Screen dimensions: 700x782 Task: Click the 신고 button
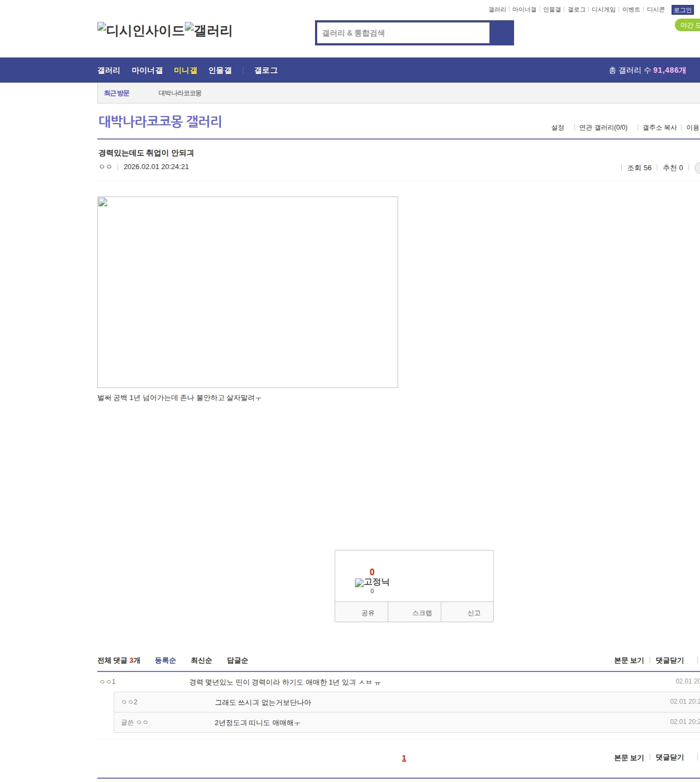coord(468,612)
